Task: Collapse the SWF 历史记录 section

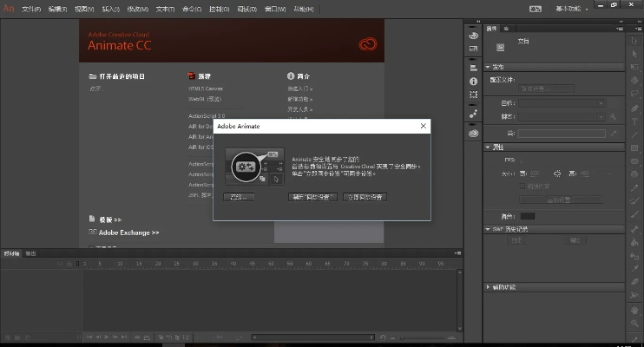Action: click(x=488, y=229)
